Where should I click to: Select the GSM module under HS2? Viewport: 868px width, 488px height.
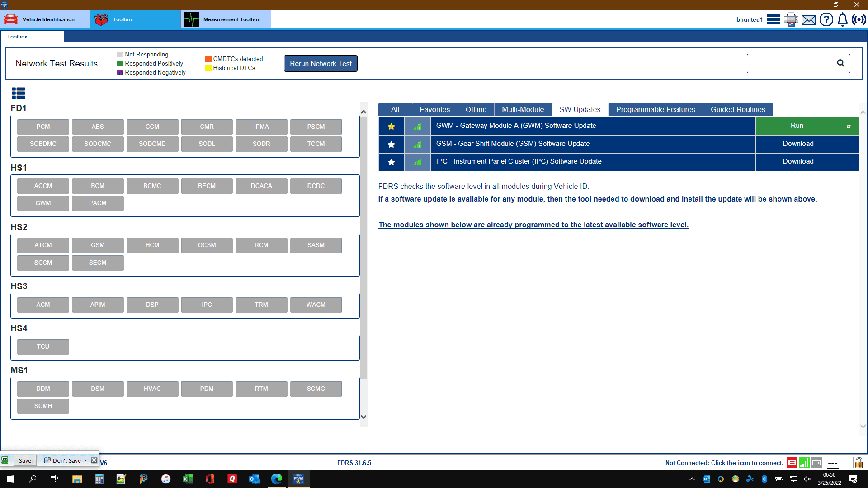point(98,245)
